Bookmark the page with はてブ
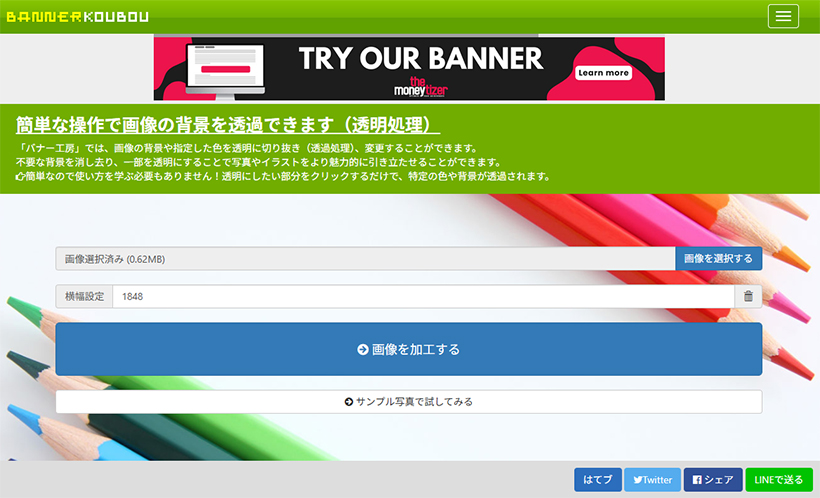The height and width of the screenshot is (498, 820). tap(598, 480)
